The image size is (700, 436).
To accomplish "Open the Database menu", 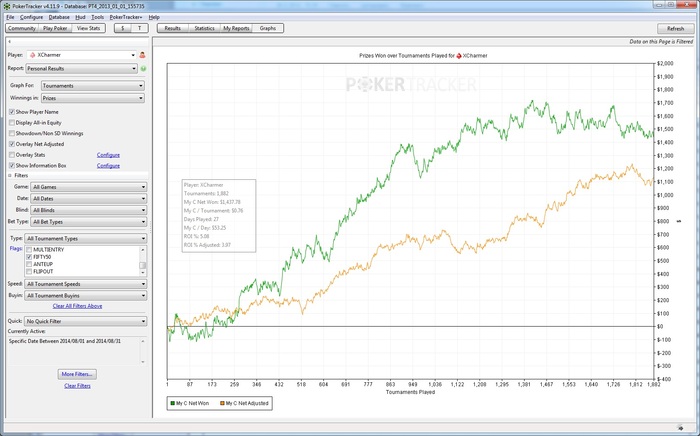I will click(x=59, y=17).
